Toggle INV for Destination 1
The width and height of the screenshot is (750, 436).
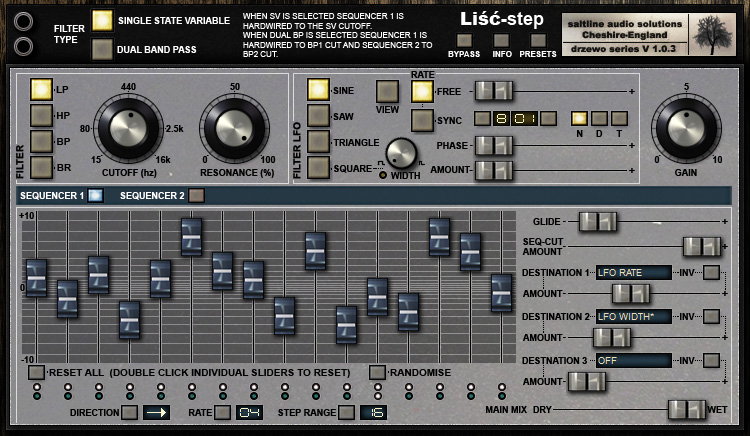[x=712, y=272]
